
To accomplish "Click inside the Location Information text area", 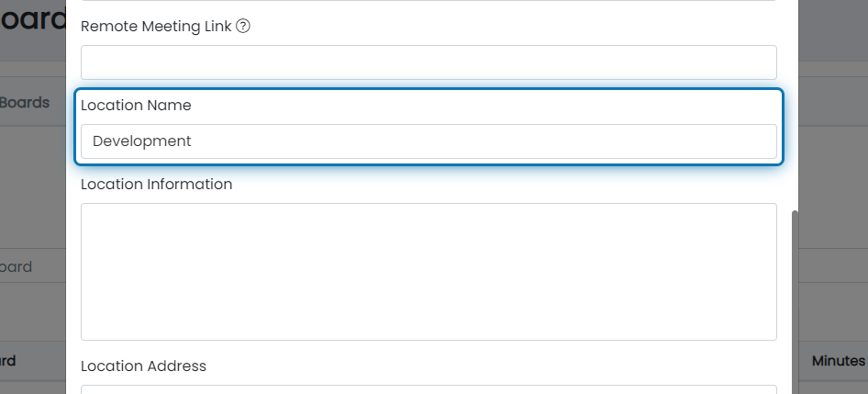I will click(x=428, y=272).
